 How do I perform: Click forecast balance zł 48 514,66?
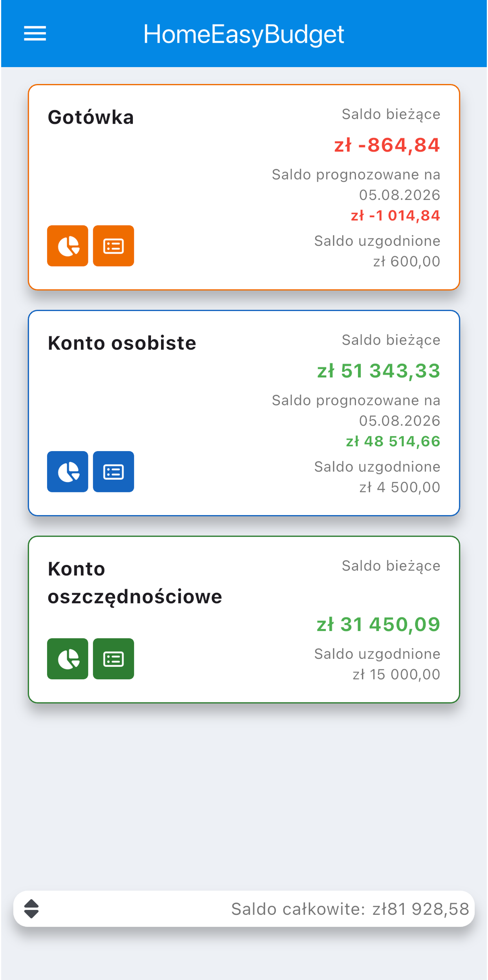393,441
